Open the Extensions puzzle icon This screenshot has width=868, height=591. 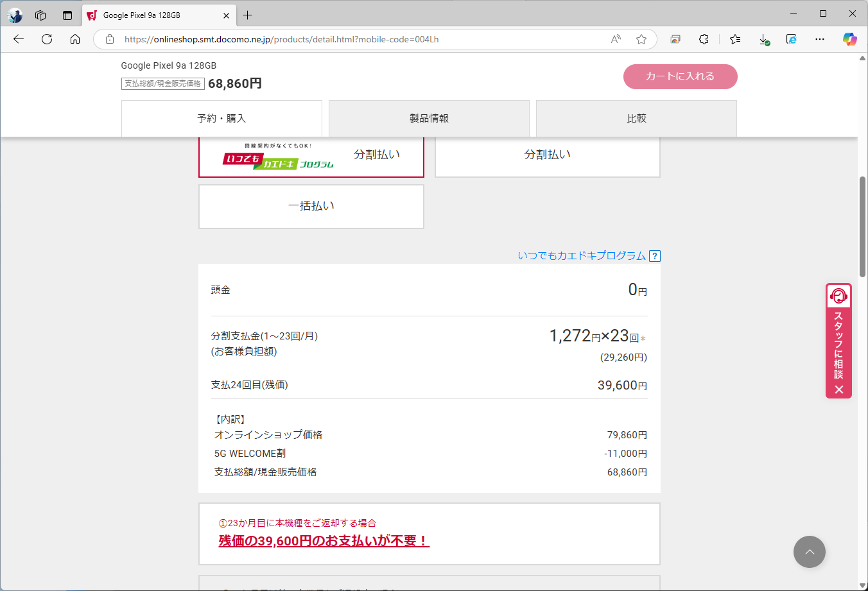click(x=704, y=39)
